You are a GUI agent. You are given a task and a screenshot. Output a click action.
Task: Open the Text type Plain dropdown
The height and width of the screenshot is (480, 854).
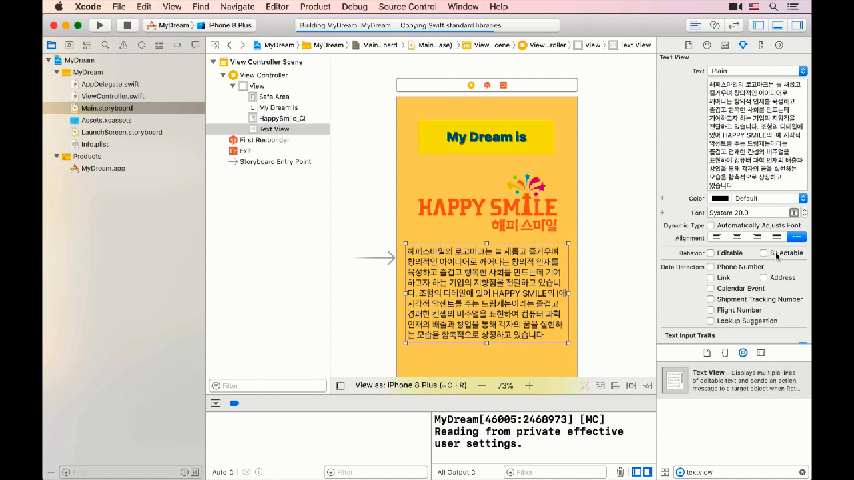[757, 71]
